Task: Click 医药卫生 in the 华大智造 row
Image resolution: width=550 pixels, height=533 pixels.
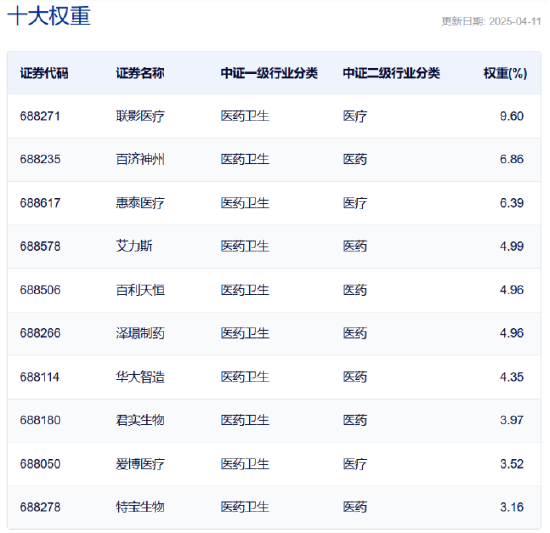Action: pos(245,377)
